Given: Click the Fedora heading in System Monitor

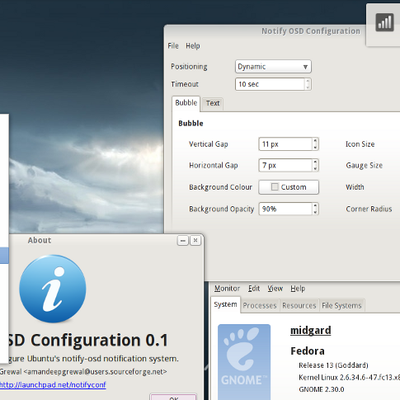Looking at the screenshot, I should (307, 351).
